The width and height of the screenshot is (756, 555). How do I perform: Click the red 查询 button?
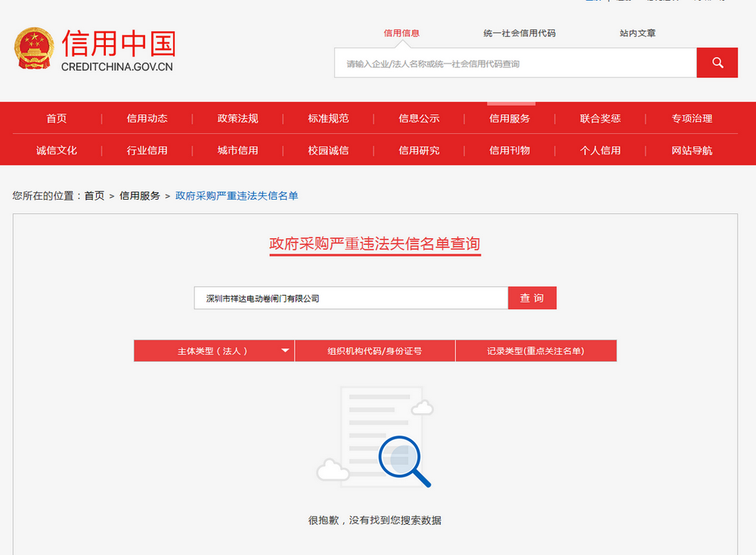pyautogui.click(x=532, y=298)
